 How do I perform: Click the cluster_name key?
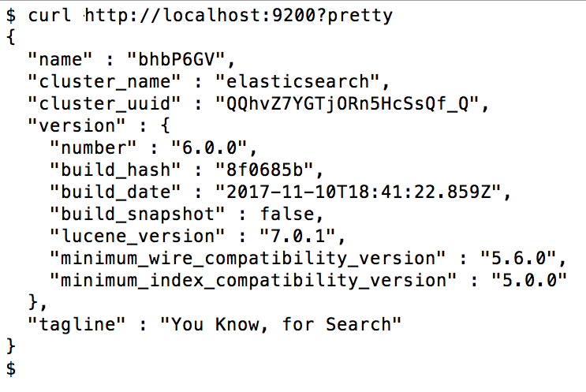point(104,81)
